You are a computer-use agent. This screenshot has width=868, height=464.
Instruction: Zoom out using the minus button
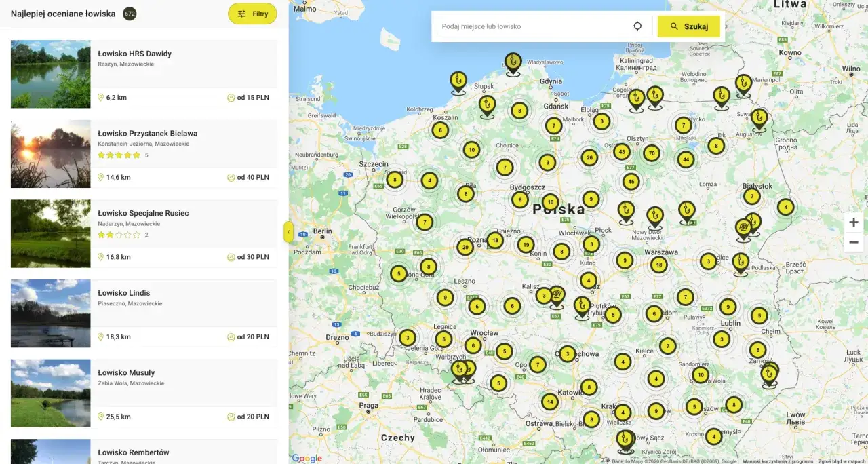click(x=854, y=242)
